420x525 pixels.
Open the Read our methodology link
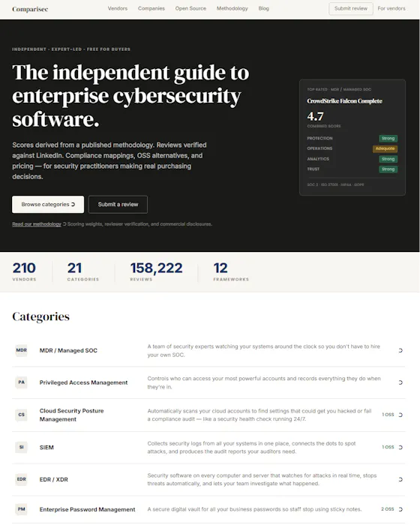(x=37, y=224)
